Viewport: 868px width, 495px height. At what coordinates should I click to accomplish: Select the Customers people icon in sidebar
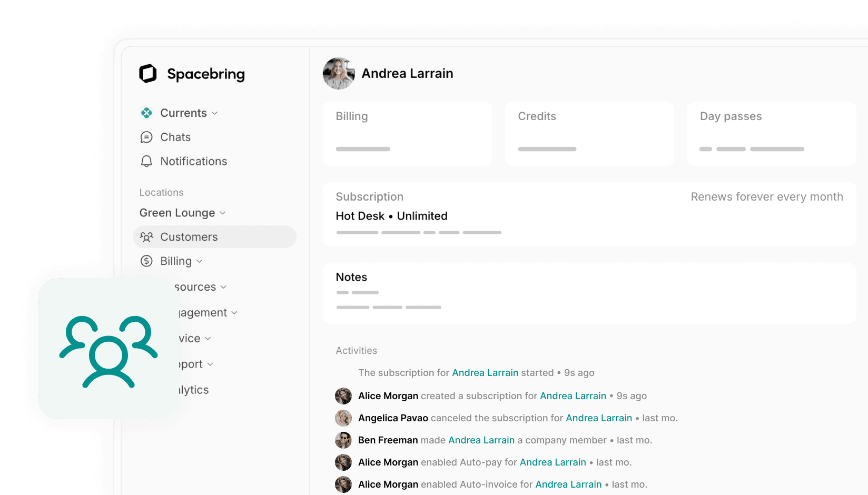(146, 237)
